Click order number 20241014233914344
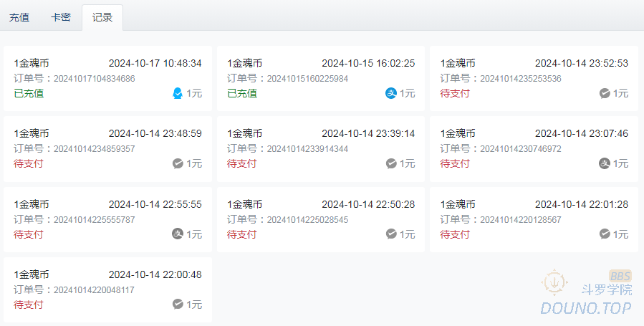The image size is (644, 326). (307, 149)
